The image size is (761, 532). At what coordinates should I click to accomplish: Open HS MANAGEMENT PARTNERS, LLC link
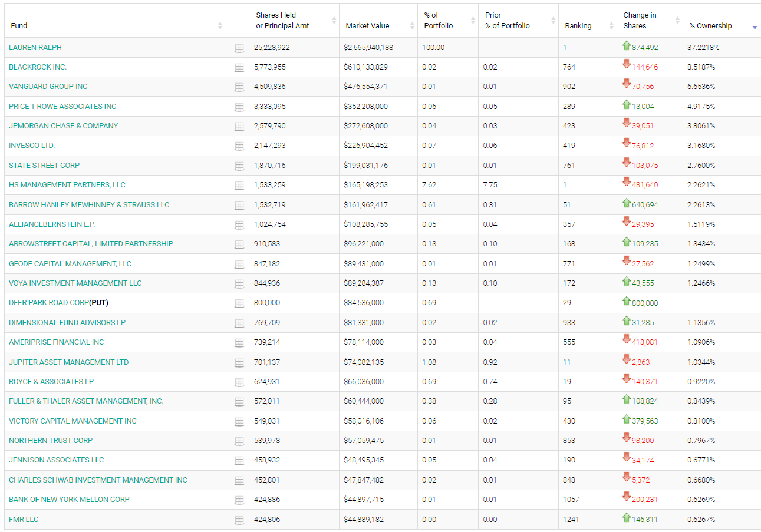pos(67,184)
